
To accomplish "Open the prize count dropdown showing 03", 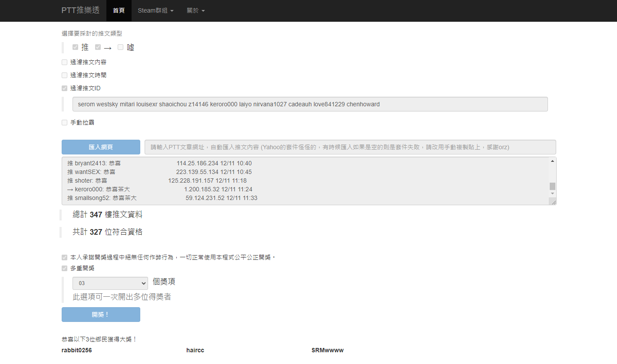I will [110, 283].
